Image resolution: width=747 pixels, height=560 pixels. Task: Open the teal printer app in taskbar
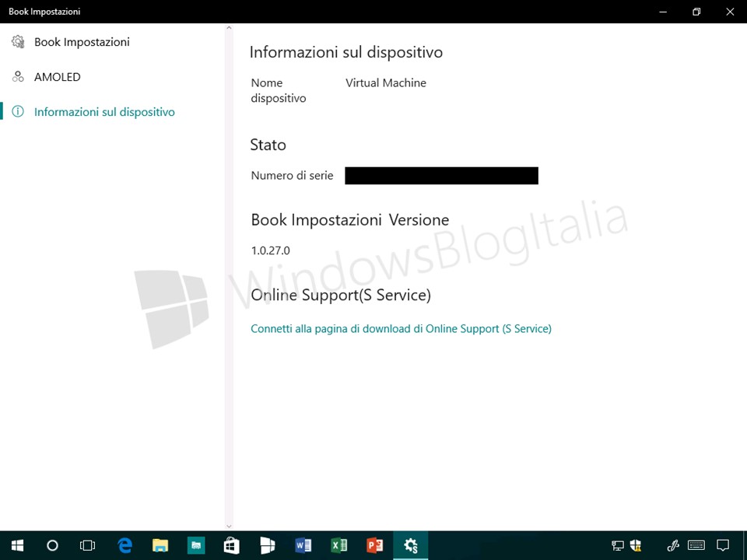pos(196,545)
